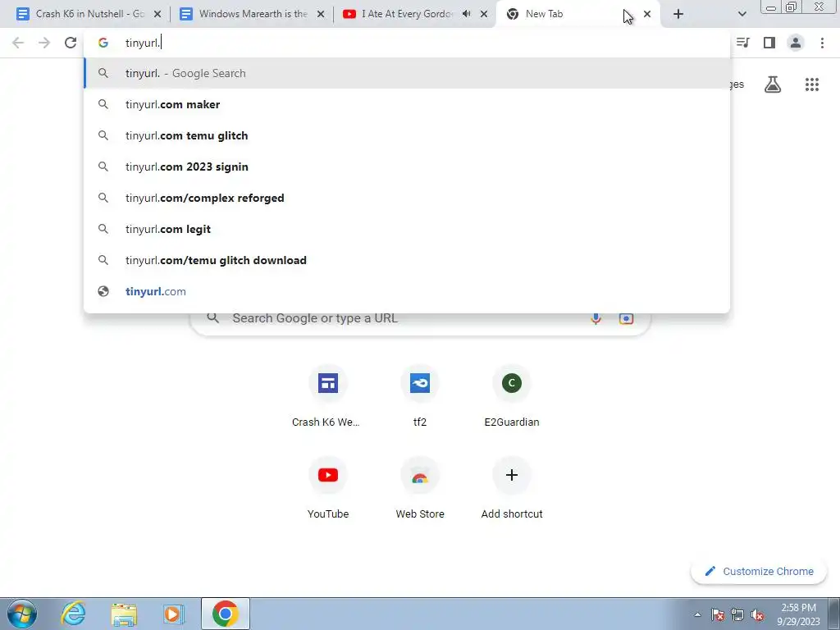Click Add shortcut tile
The width and height of the screenshot is (840, 630).
tap(512, 489)
